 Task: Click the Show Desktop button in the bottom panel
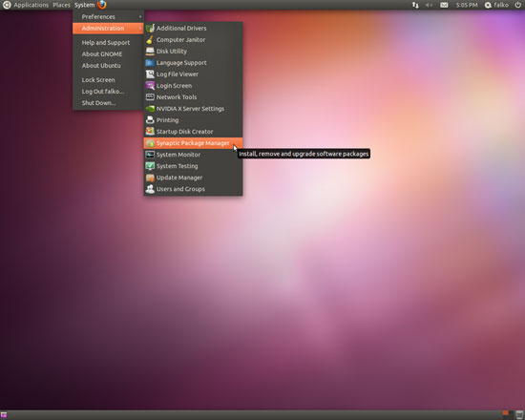click(4, 415)
